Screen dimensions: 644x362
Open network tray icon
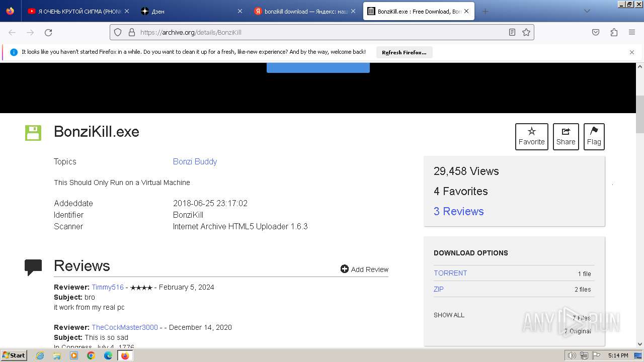click(x=584, y=355)
